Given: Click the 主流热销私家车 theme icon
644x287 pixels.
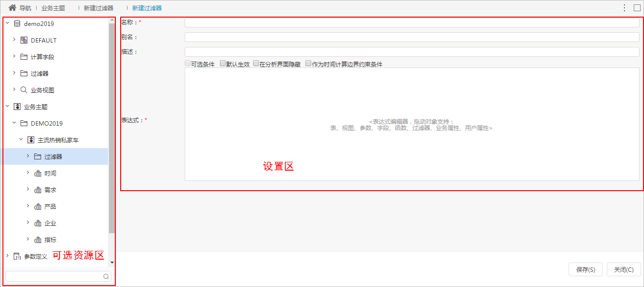Looking at the screenshot, I should pyautogui.click(x=31, y=140).
